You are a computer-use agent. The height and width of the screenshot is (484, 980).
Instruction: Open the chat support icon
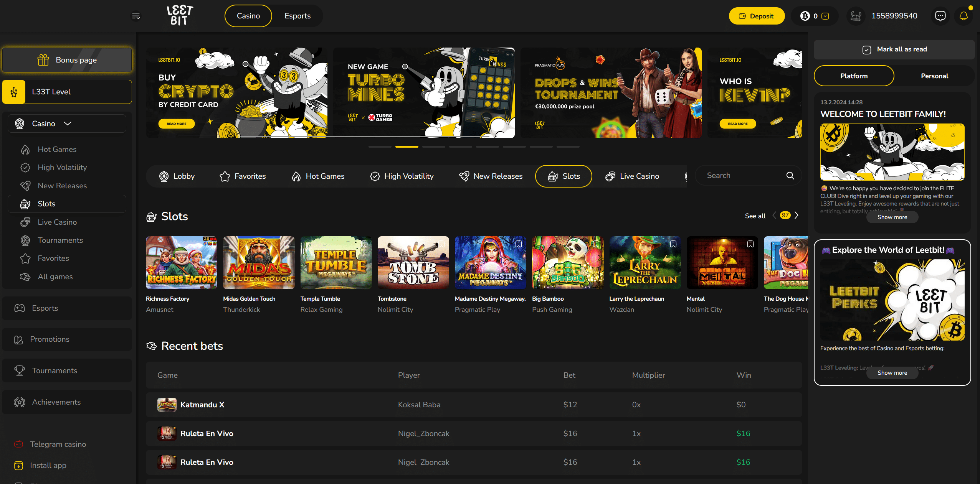[940, 16]
